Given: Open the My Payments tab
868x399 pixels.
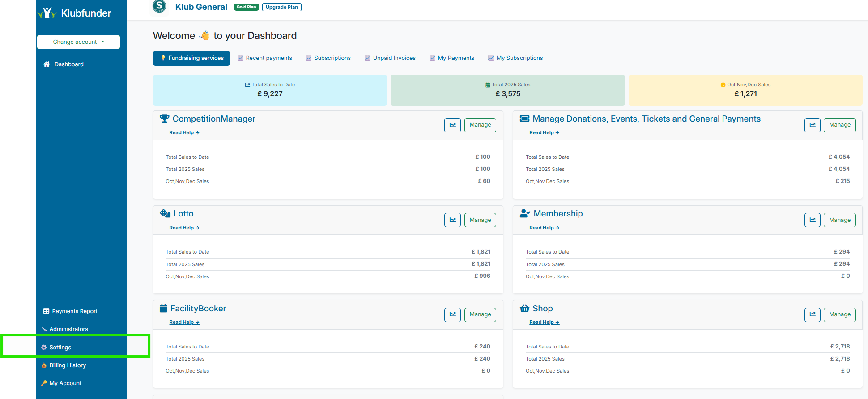Looking at the screenshot, I should pos(452,58).
